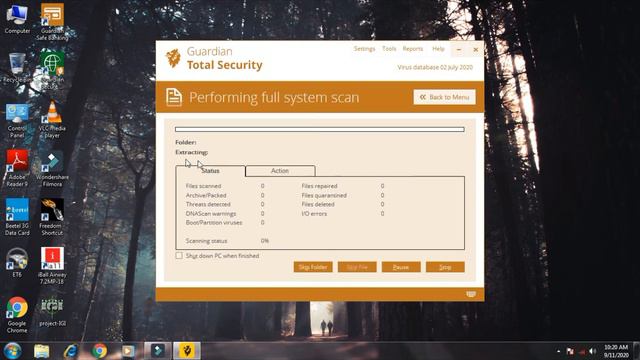Open Control Panel desktop icon
Image resolution: width=640 pixels, height=360 pixels.
[x=17, y=120]
